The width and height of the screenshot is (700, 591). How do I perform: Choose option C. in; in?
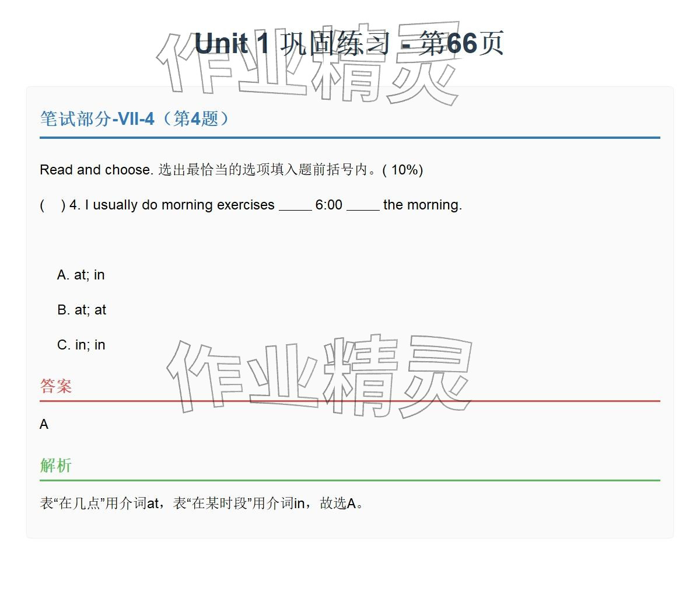81,345
